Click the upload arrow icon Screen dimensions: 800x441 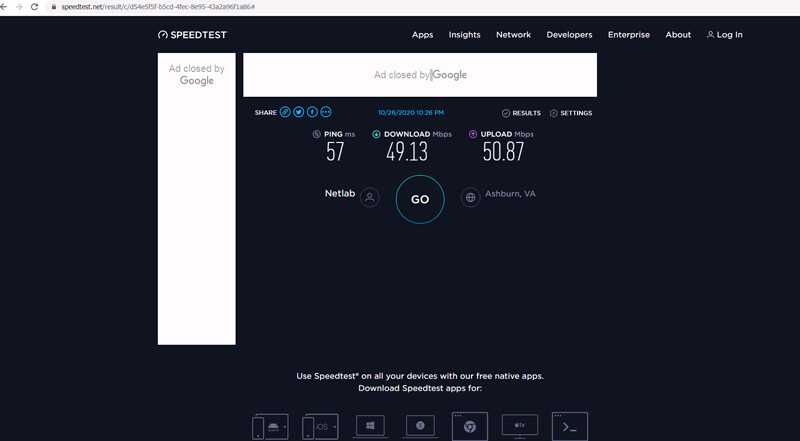pos(473,134)
